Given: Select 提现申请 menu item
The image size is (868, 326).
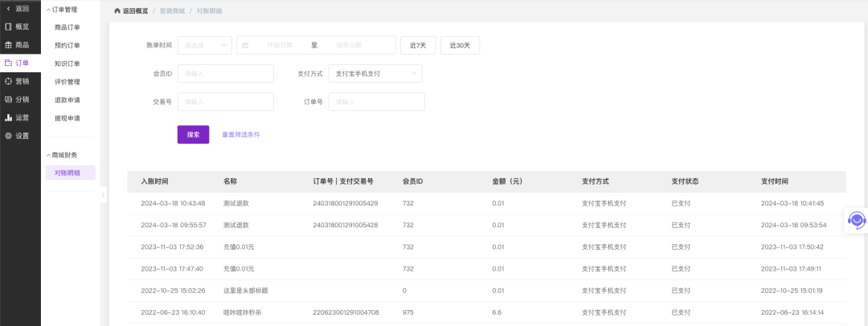Looking at the screenshot, I should point(67,118).
